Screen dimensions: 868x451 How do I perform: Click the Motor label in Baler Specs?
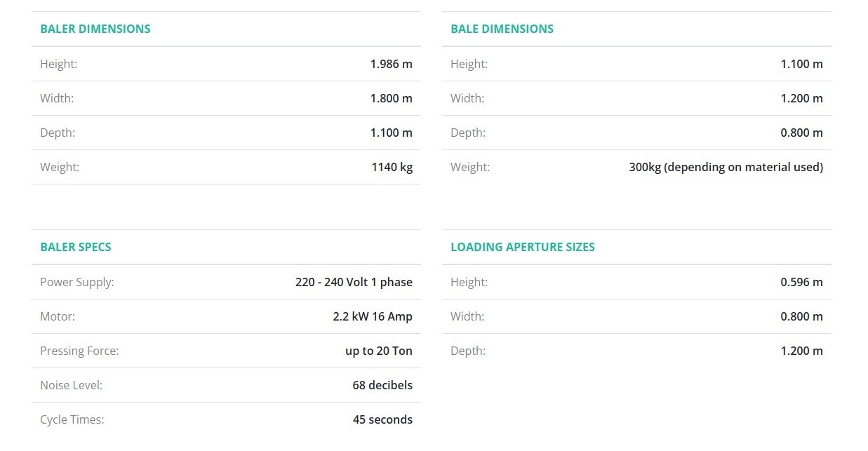point(58,316)
